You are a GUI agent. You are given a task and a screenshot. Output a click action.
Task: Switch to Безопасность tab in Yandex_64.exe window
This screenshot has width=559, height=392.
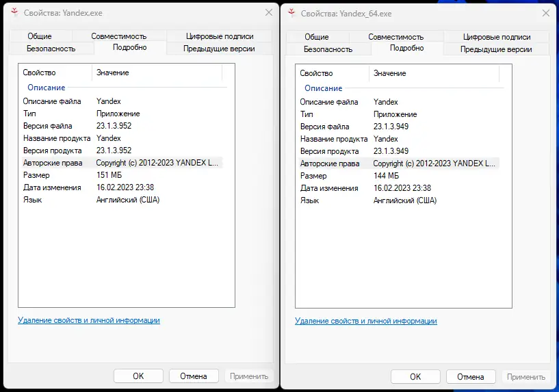point(328,49)
